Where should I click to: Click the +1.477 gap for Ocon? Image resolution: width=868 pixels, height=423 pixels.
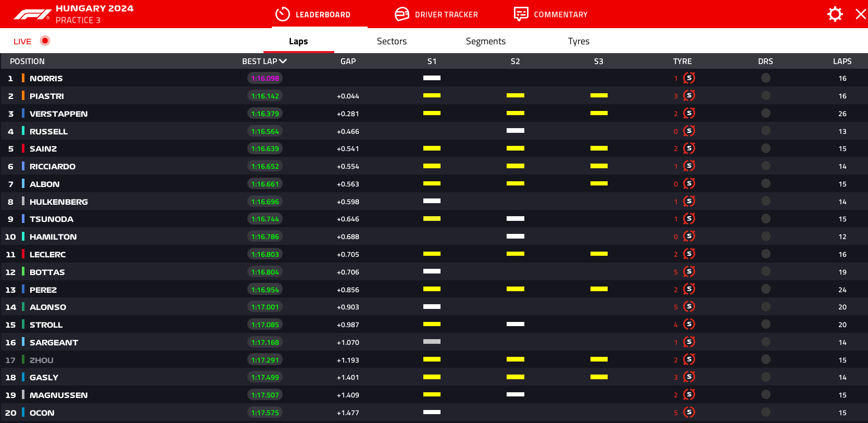(x=348, y=413)
